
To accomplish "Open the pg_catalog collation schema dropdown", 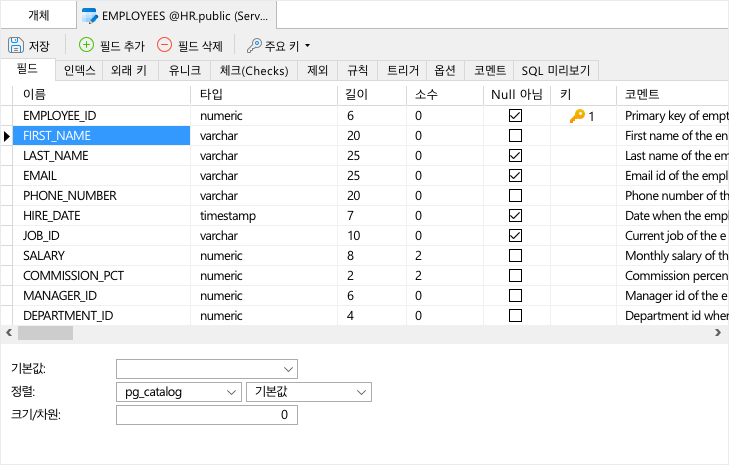I will click(x=233, y=392).
